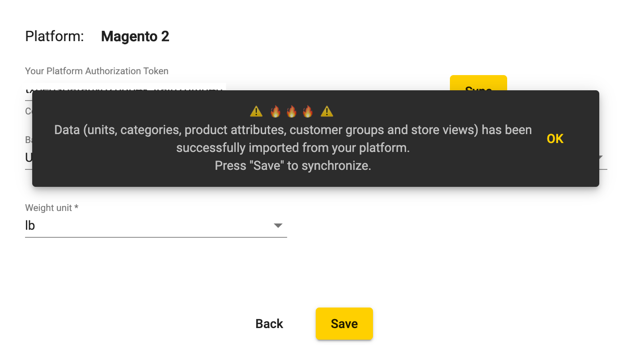The width and height of the screenshot is (644, 354).
Task: Click the last fire emoji before the right warning icon
Action: (308, 111)
